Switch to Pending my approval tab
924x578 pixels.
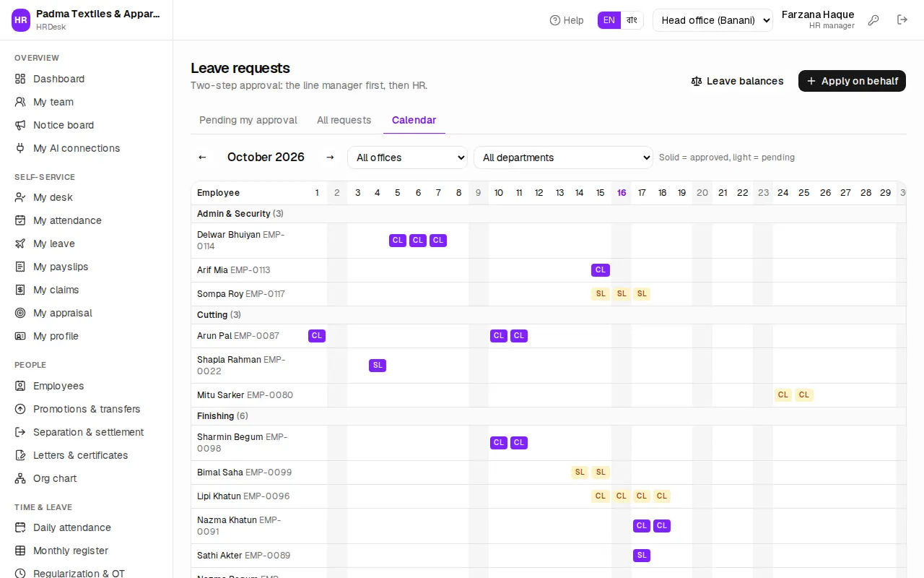click(248, 120)
